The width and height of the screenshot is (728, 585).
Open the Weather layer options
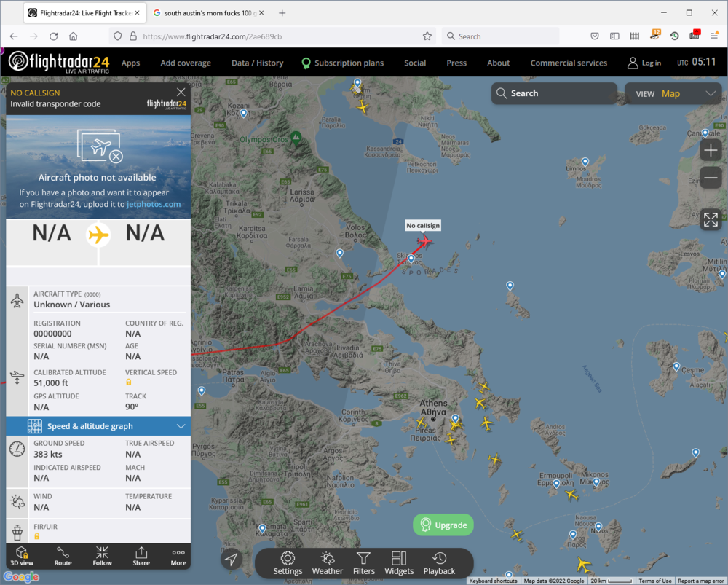(327, 563)
